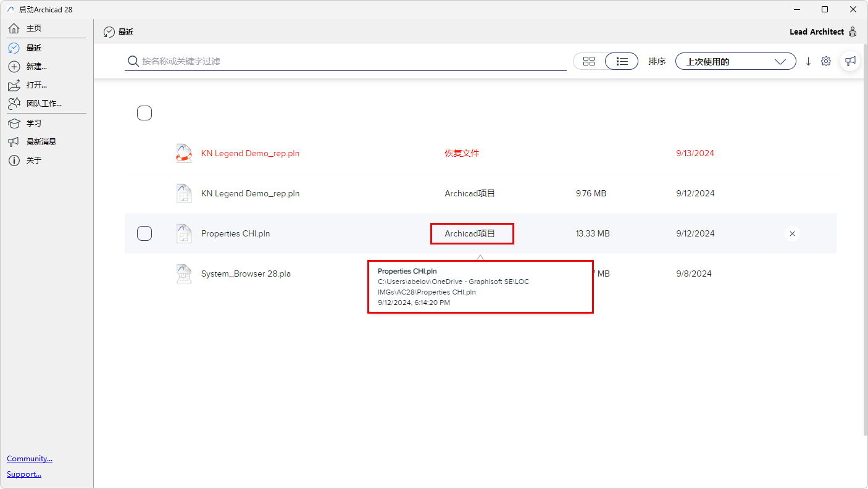Open the Community... link
Screen dimensions: 868x489
[x=30, y=459]
